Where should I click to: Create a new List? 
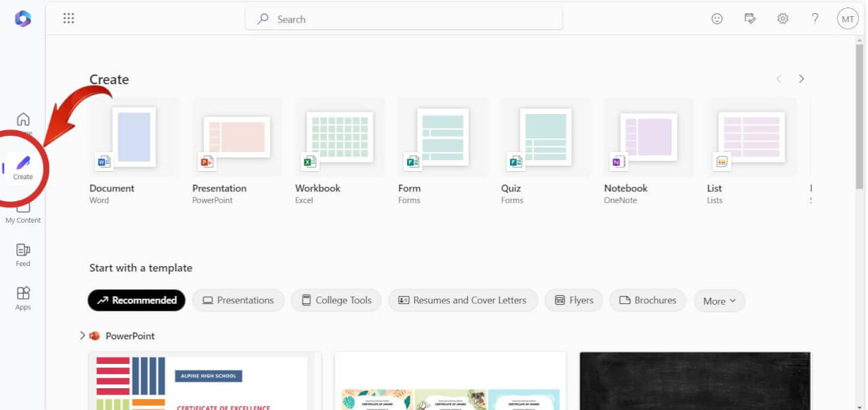point(751,151)
